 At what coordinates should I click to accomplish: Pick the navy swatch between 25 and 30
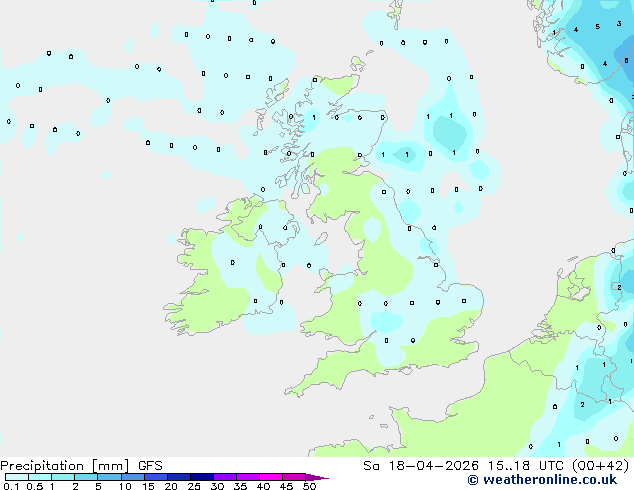pos(202,477)
